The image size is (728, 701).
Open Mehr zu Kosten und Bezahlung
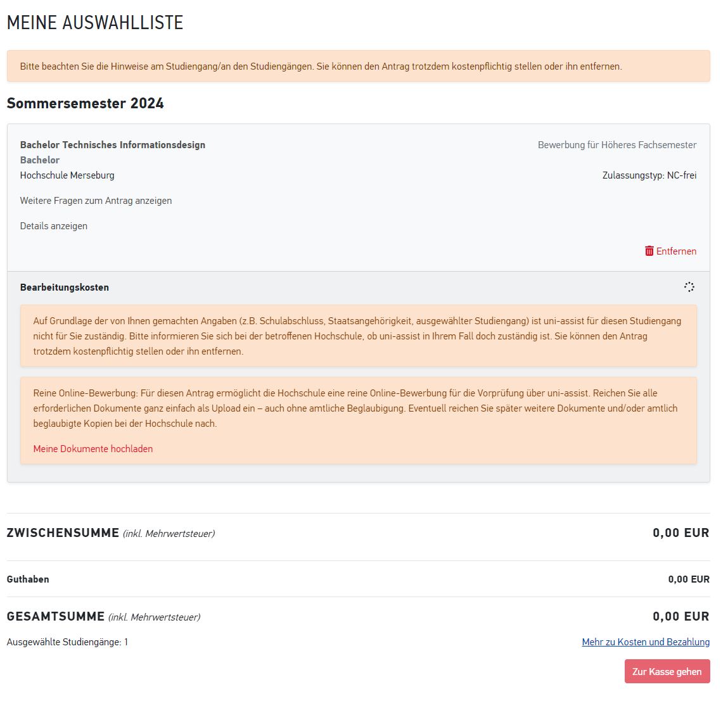646,642
